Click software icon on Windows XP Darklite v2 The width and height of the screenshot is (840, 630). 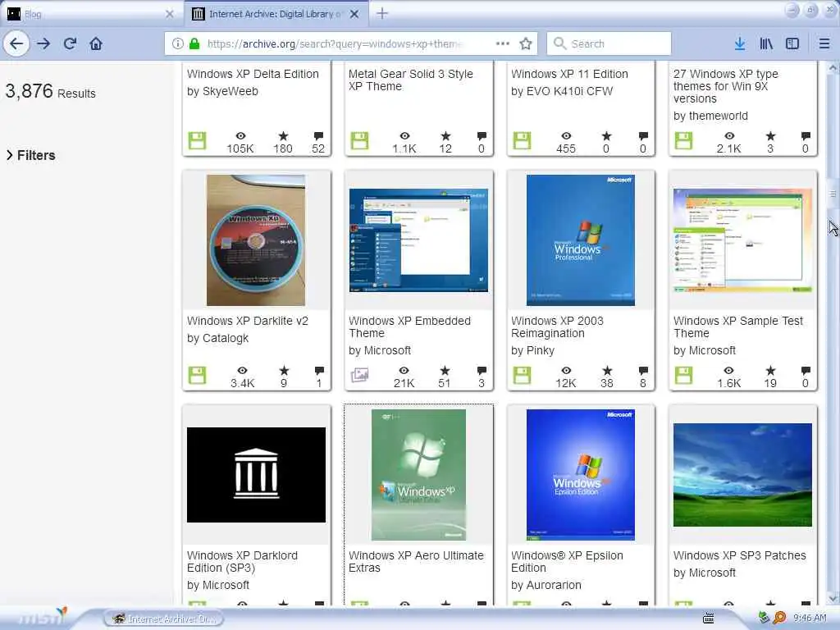[x=197, y=375]
